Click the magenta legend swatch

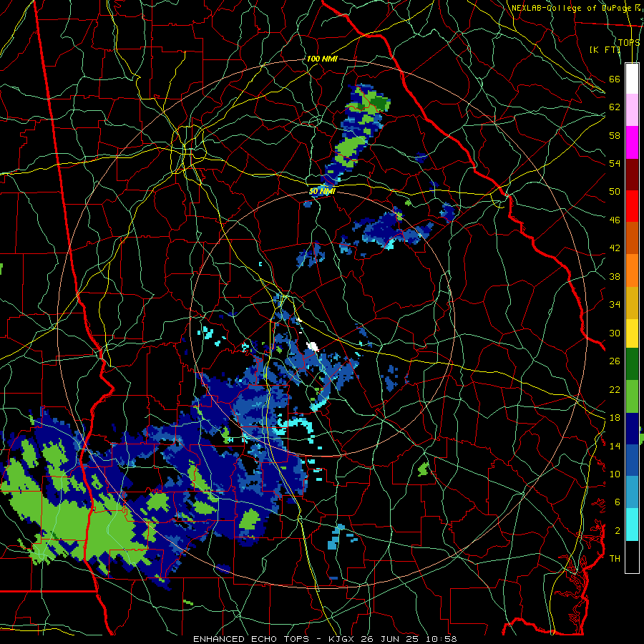pos(632,142)
